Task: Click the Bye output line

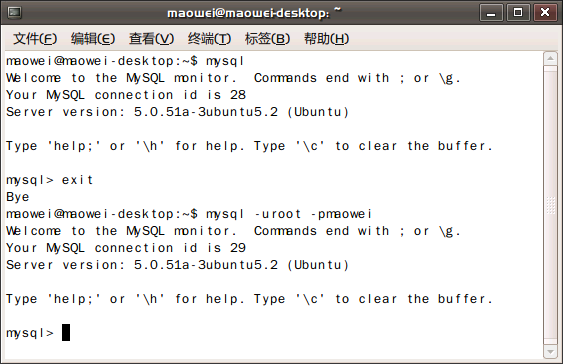Action: (x=18, y=197)
